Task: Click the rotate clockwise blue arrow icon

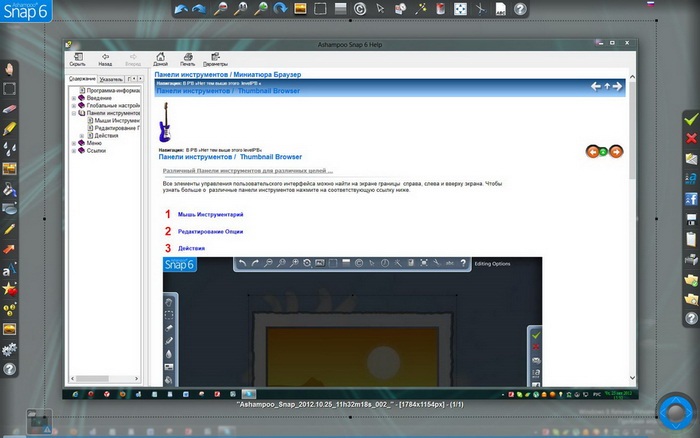Action: click(x=280, y=8)
